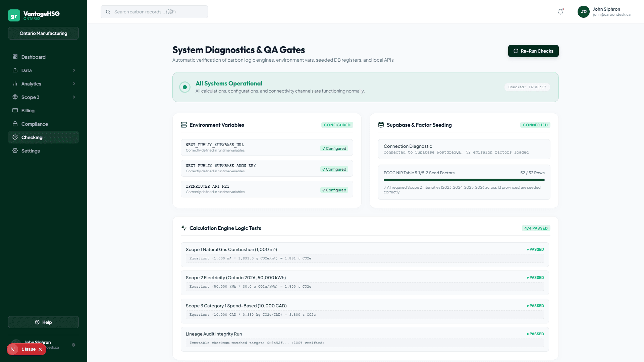Click the Analytics bar chart icon

click(x=15, y=83)
